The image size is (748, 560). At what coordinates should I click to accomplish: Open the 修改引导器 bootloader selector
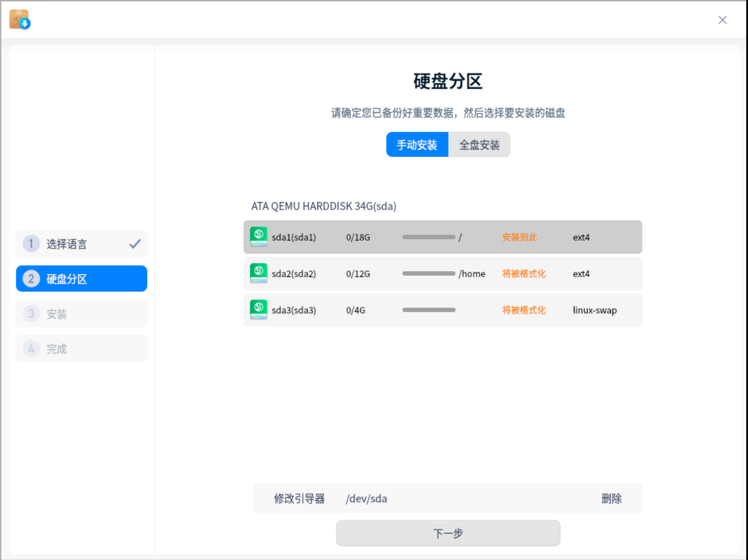[299, 499]
